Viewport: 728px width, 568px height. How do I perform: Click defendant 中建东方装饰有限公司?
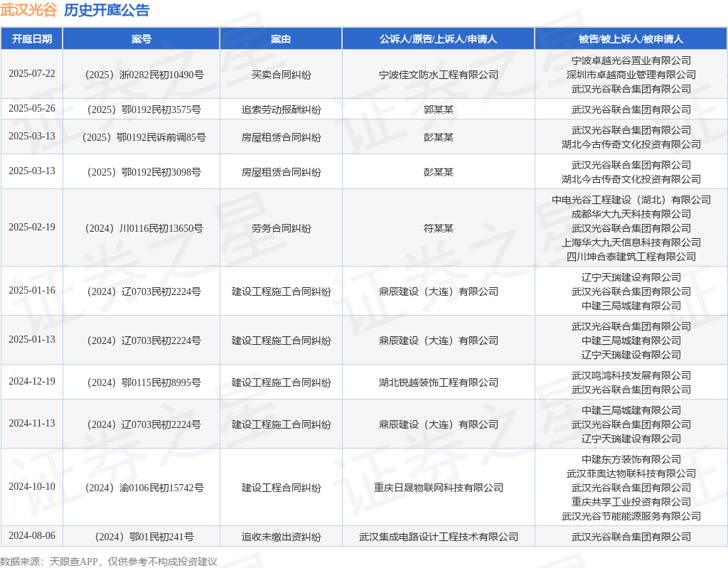click(631, 460)
